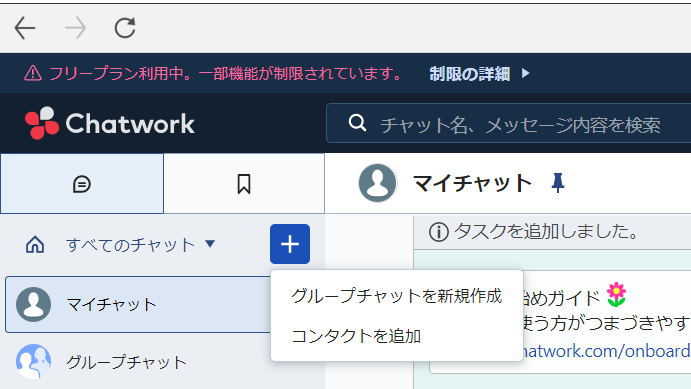Click the blue plus button

290,244
